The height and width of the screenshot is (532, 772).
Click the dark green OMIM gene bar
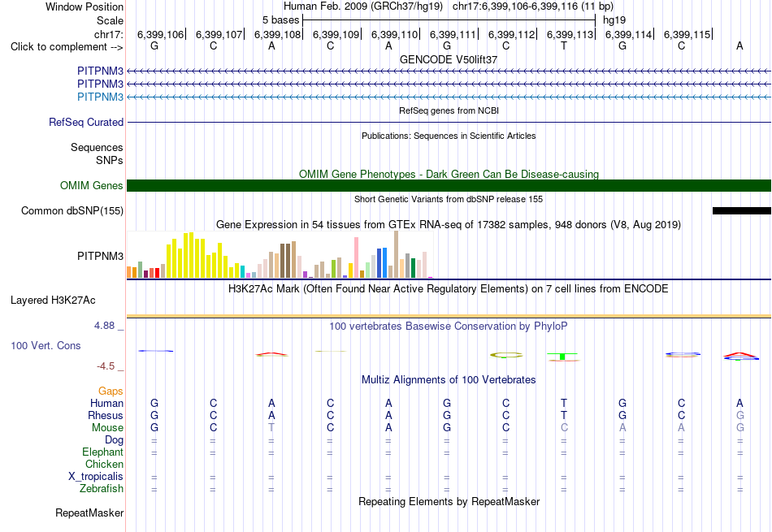(449, 185)
